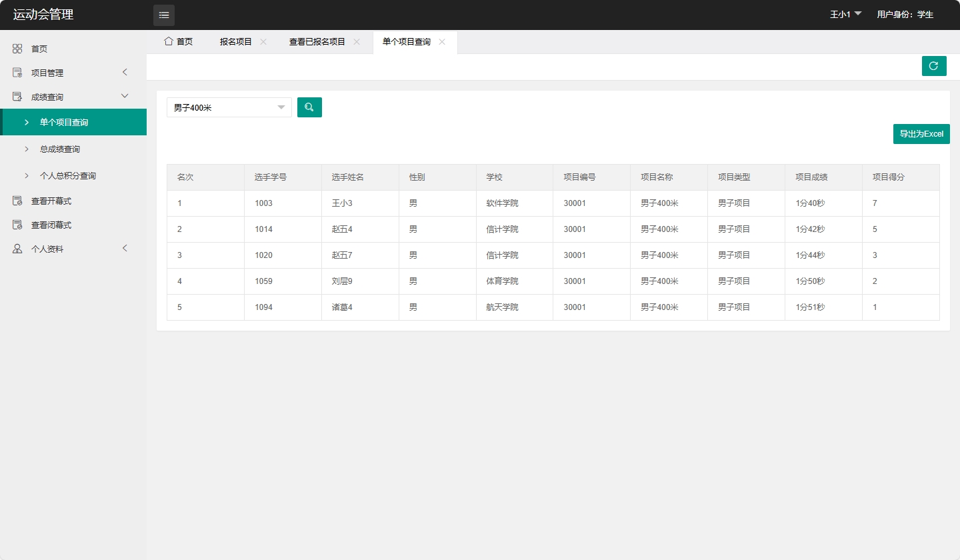Click the hamburger menu toggle icon
Viewport: 960px width, 560px height.
[163, 15]
